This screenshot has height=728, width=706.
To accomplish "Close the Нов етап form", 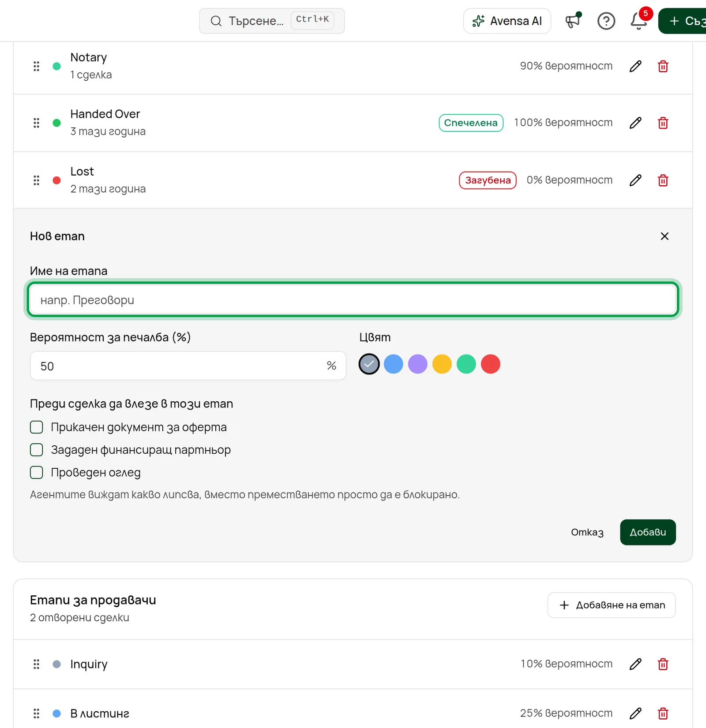I will tap(665, 236).
